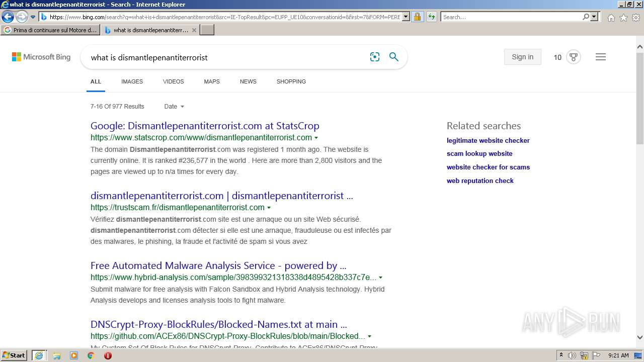The height and width of the screenshot is (362, 644).
Task: Expand the trustscam.fr URL dropdown arrow
Action: click(269, 208)
